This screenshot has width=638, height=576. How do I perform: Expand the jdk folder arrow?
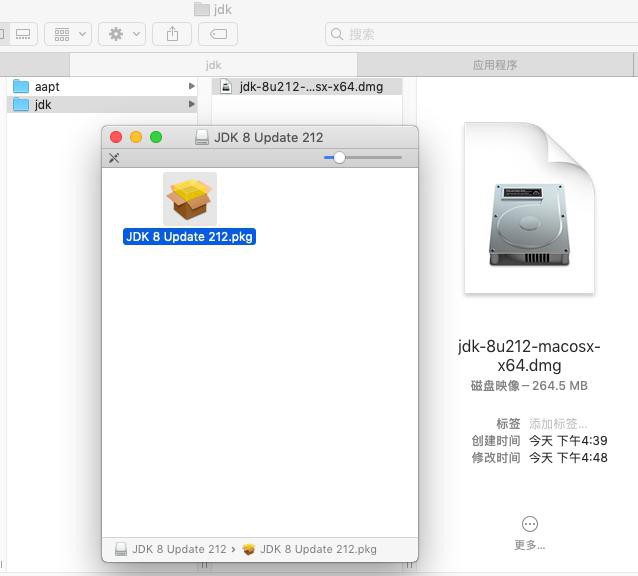pyautogui.click(x=192, y=105)
